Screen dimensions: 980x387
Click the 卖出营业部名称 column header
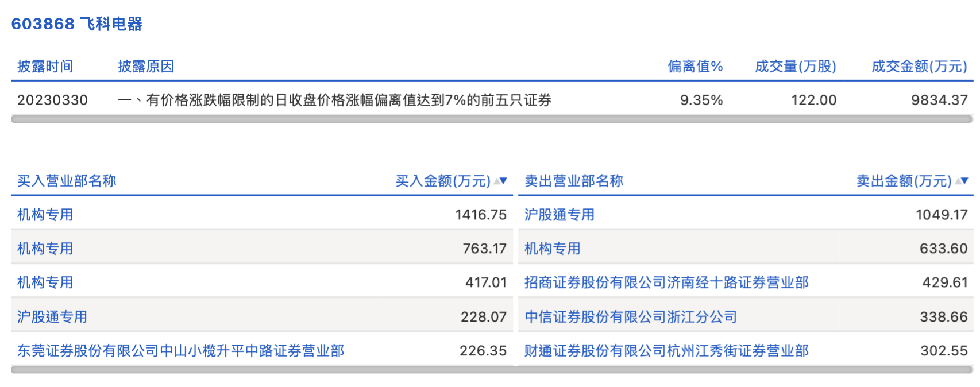573,181
